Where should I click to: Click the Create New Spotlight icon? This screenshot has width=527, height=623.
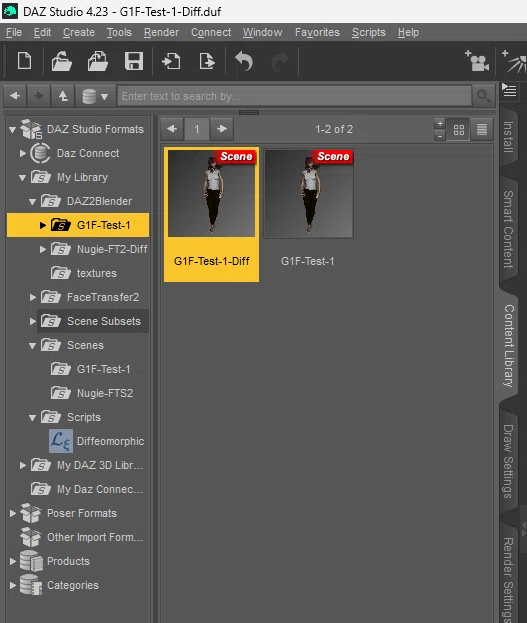[514, 61]
